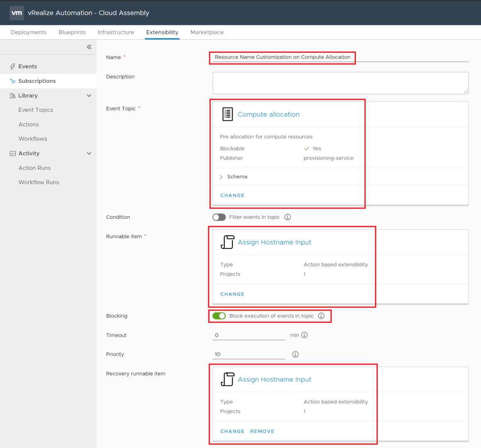481x448 pixels.
Task: Expand the Schema section
Action: point(221,177)
